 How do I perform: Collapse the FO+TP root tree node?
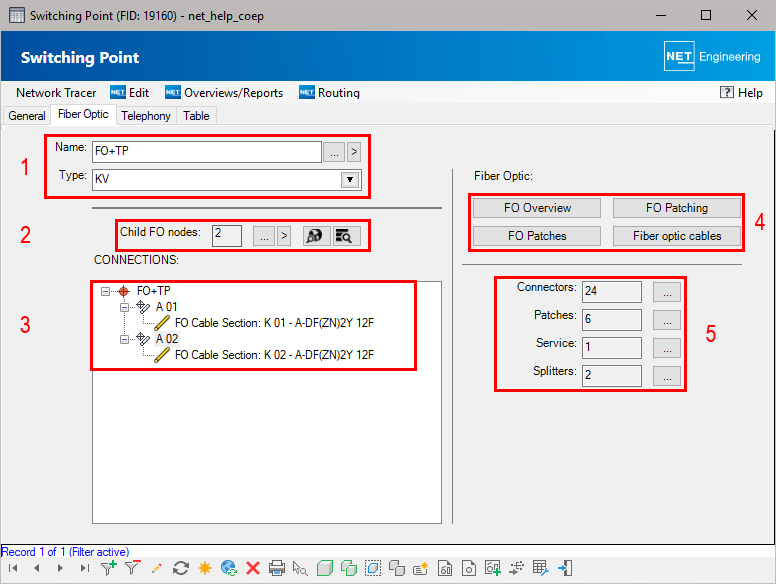coord(105,291)
